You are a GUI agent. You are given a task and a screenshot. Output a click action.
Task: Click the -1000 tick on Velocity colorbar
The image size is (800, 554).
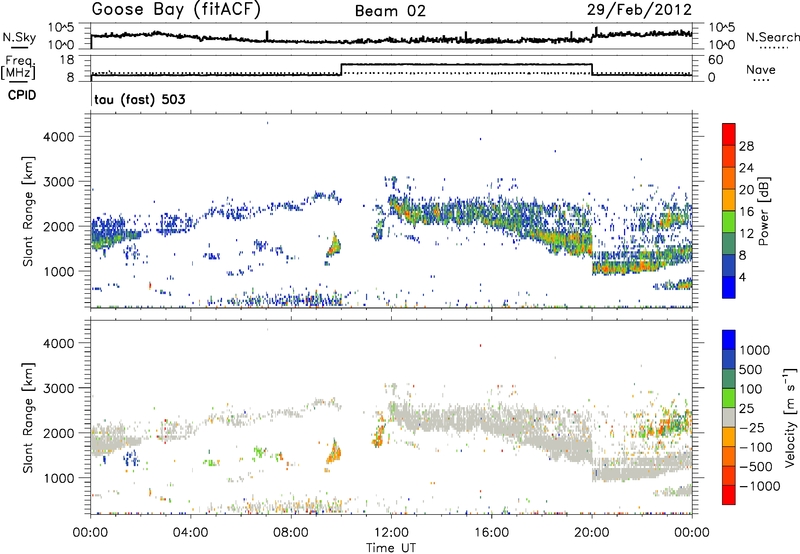pos(759,486)
